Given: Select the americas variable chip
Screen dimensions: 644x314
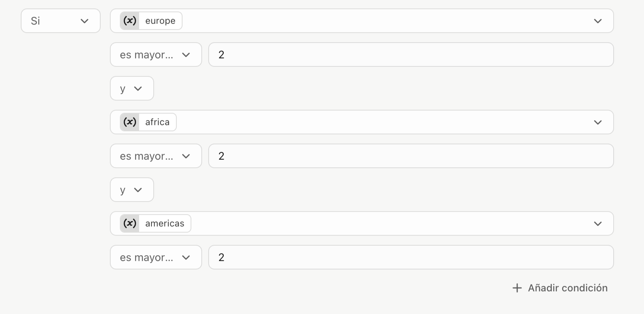Looking at the screenshot, I should pos(155,223).
